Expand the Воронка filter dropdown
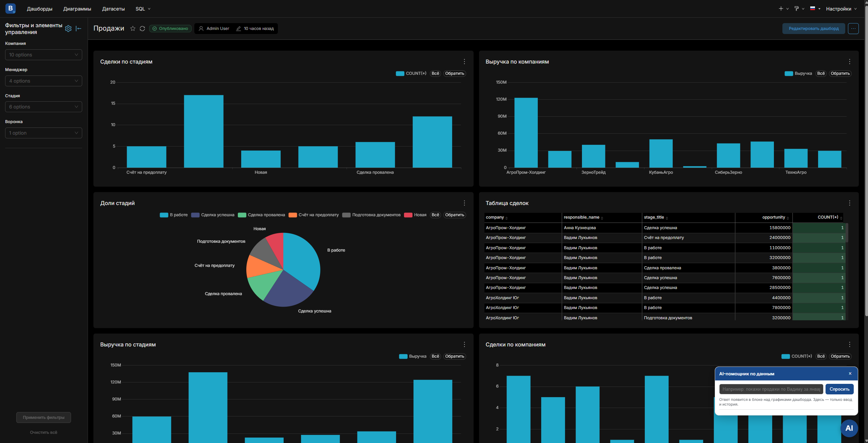This screenshot has width=868, height=443. point(43,133)
